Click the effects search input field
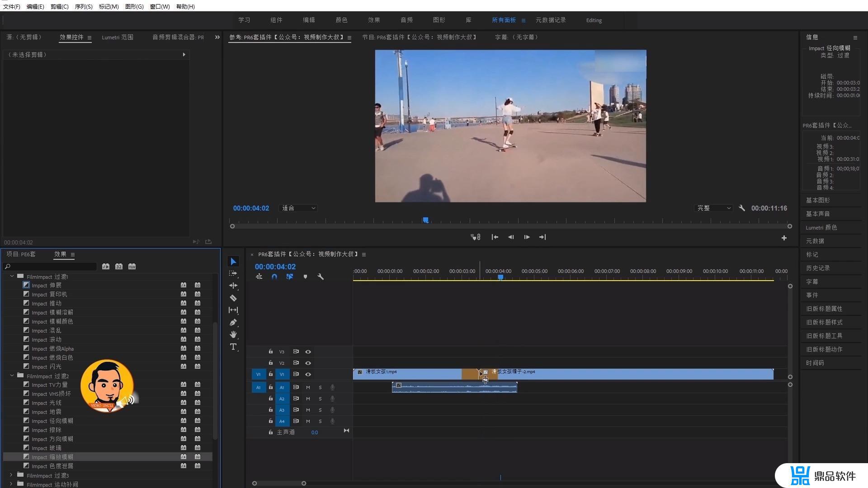The height and width of the screenshot is (488, 868). pyautogui.click(x=51, y=267)
